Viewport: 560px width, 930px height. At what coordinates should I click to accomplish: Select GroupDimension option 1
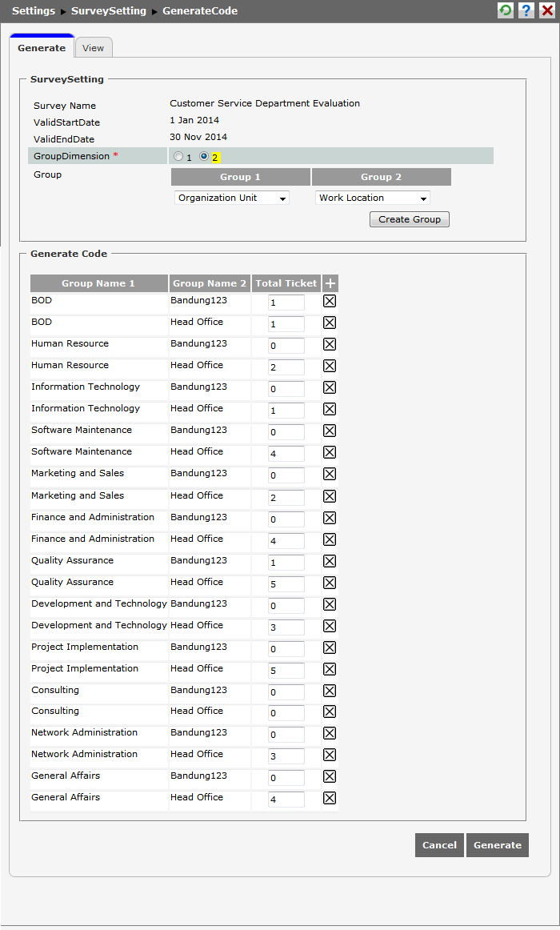[x=178, y=157]
